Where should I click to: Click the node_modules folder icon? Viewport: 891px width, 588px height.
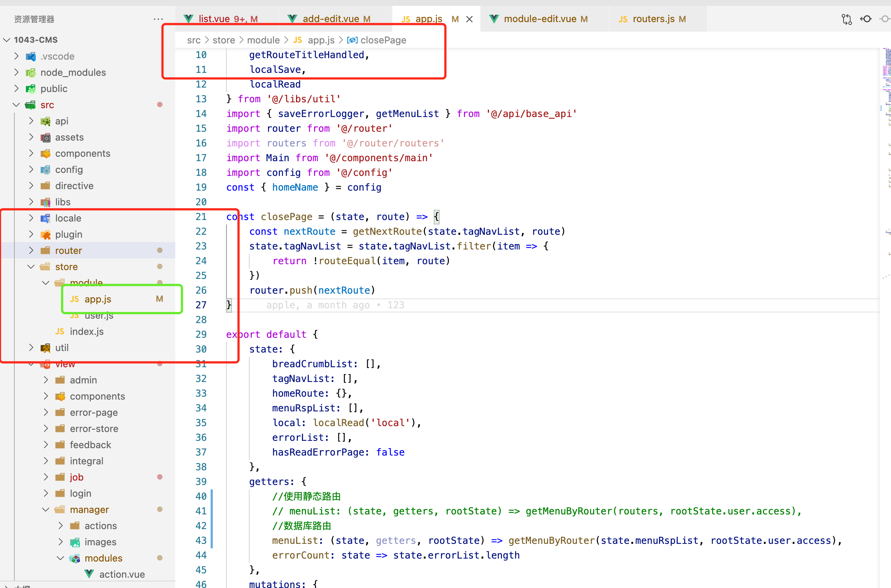31,72
